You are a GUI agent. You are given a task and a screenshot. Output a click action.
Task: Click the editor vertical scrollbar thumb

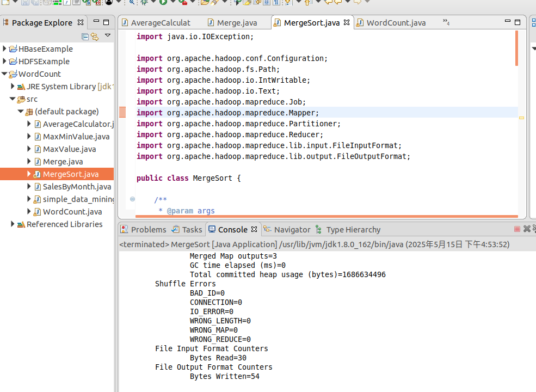pos(516,49)
